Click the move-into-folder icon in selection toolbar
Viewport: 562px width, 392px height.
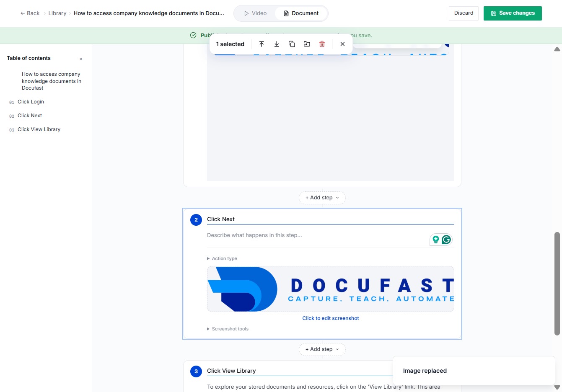pyautogui.click(x=307, y=44)
